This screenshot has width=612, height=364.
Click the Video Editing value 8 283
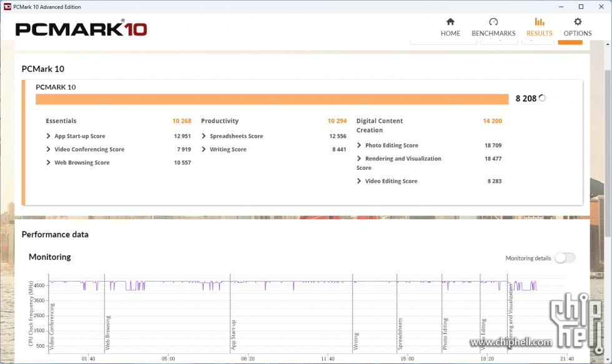495,181
